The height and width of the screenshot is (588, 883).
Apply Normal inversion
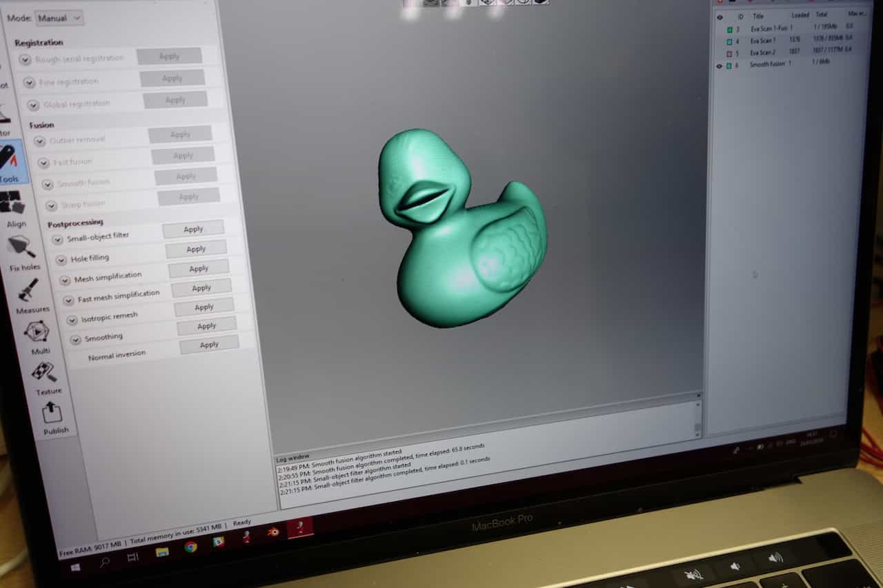(x=209, y=344)
